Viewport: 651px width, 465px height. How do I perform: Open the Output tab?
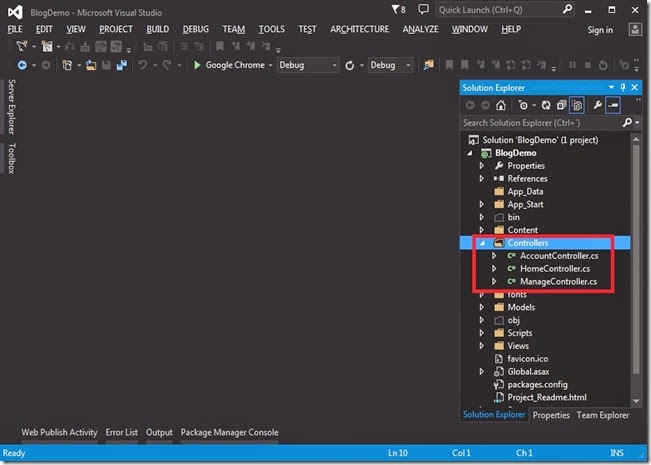point(159,432)
